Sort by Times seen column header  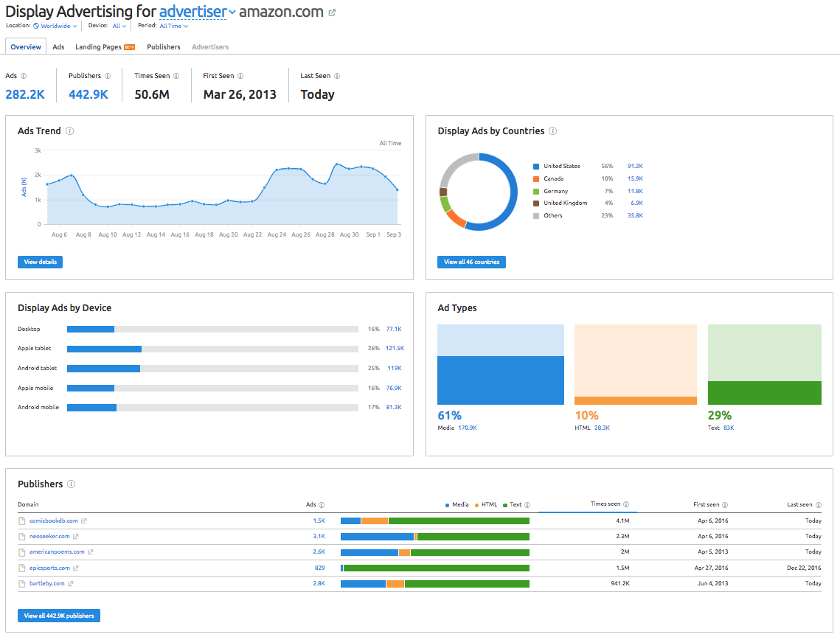coord(605,504)
